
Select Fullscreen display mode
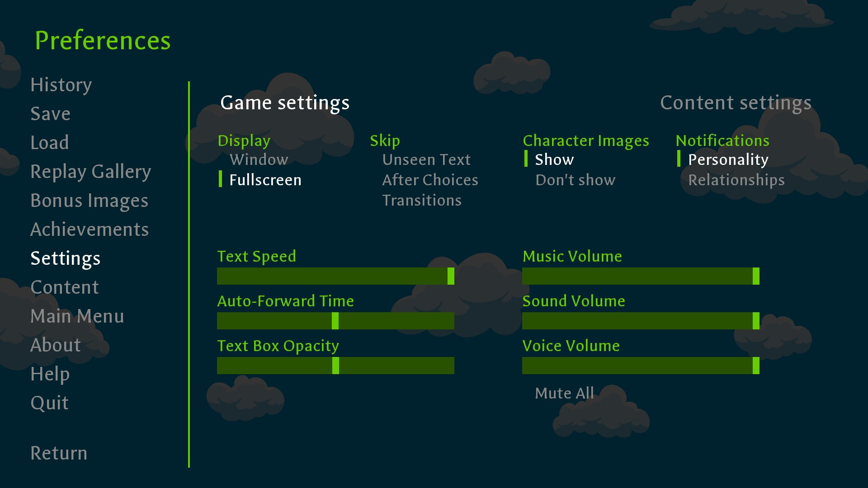click(266, 180)
